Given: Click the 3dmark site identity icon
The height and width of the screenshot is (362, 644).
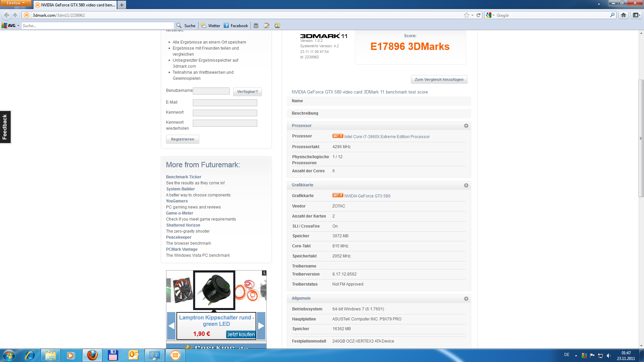Looking at the screenshot, I should pyautogui.click(x=27, y=15).
